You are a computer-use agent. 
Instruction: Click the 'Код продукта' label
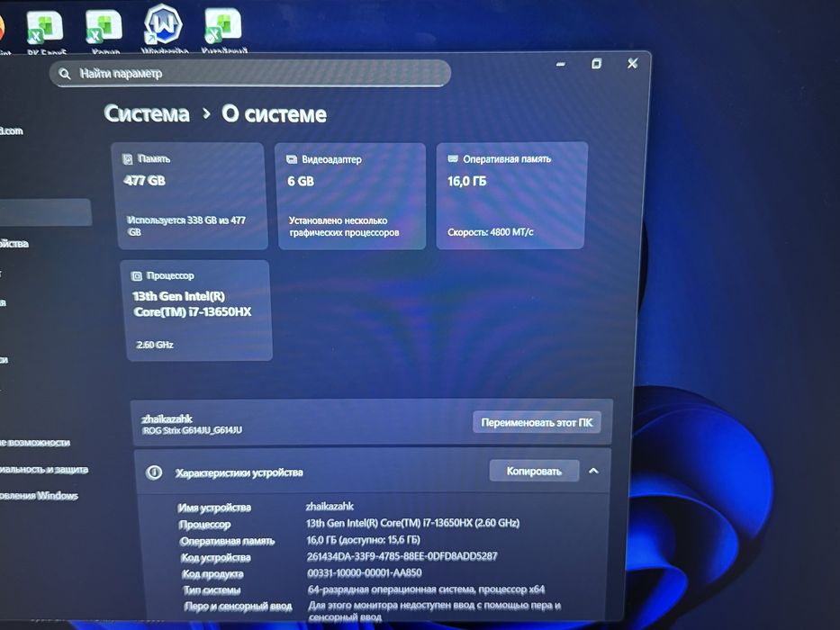(x=212, y=574)
